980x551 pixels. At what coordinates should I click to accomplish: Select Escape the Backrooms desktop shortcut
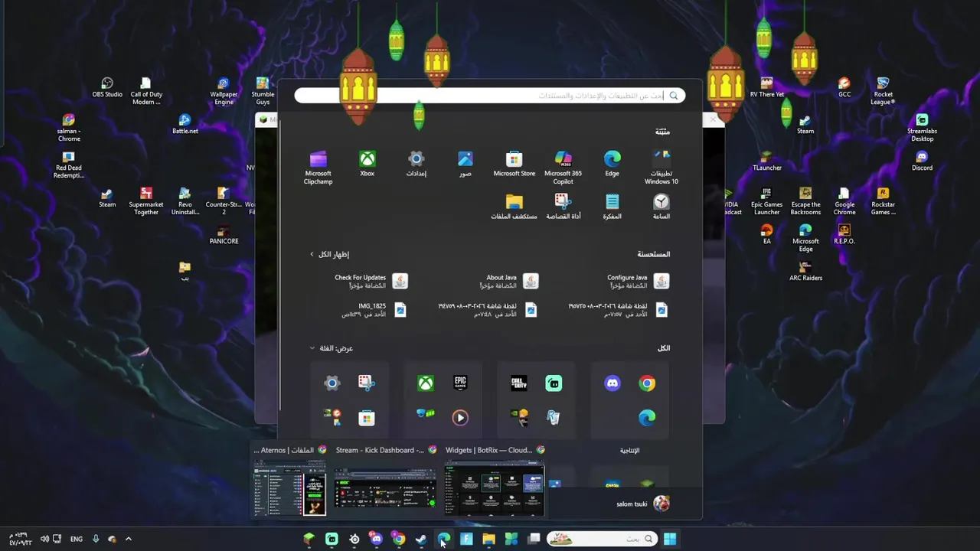coord(805,201)
